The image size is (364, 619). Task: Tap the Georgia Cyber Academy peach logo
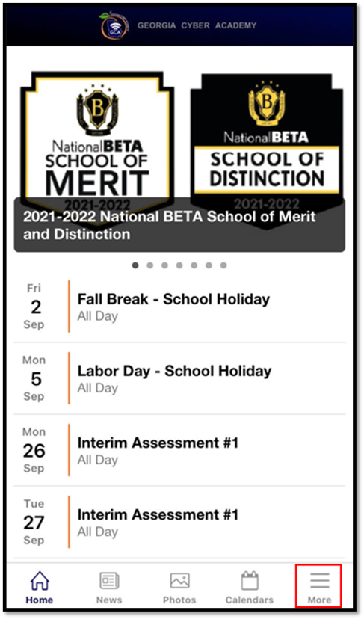click(114, 26)
